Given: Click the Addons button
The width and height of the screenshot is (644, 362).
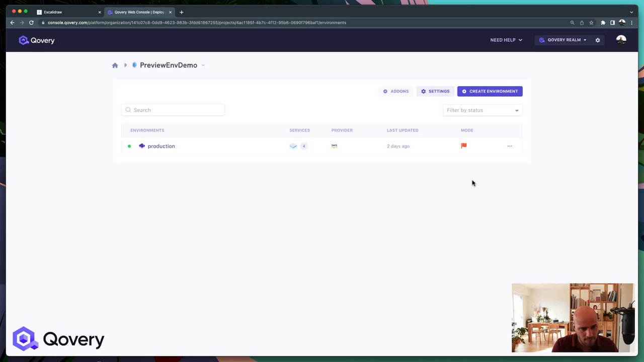Looking at the screenshot, I should click(x=396, y=92).
